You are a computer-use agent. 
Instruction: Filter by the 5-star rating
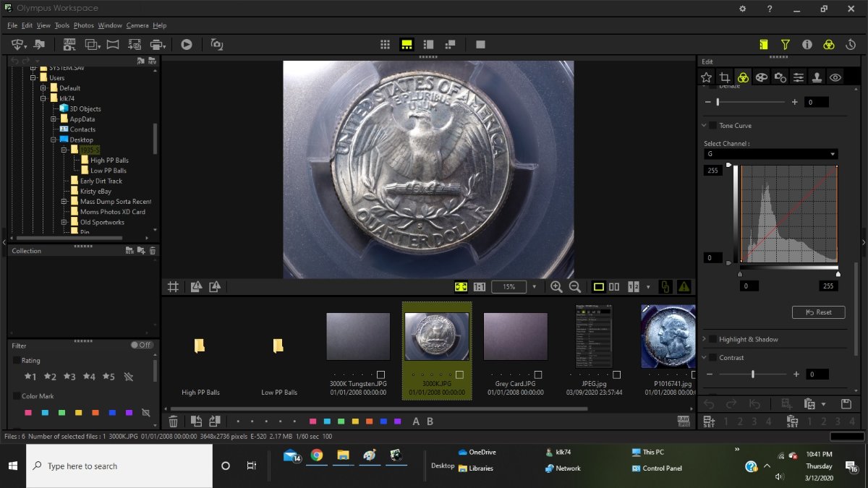tap(108, 377)
